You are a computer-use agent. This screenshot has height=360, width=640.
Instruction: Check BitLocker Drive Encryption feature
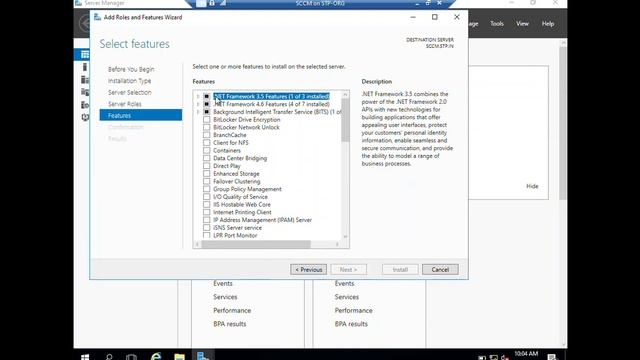pyautogui.click(x=207, y=120)
